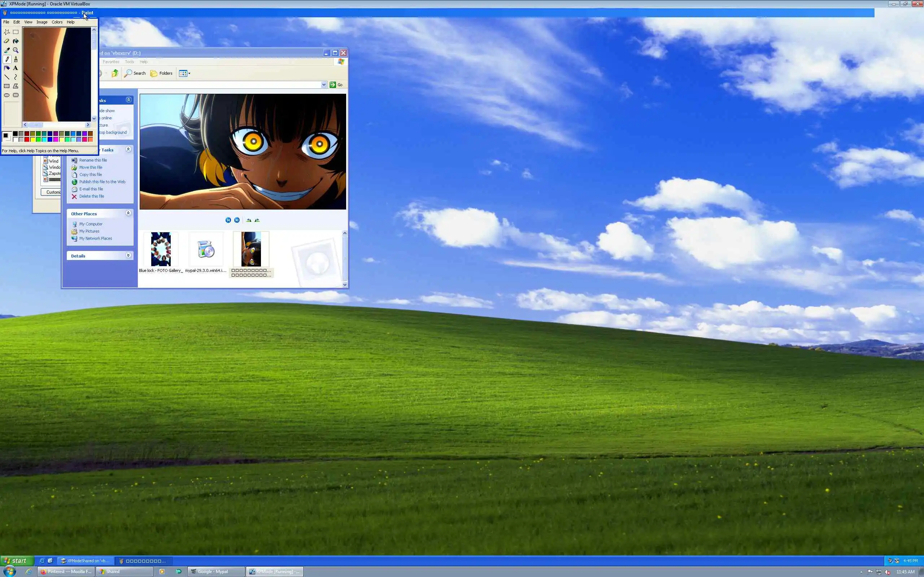The image size is (924, 577).
Task: Select the Text tool in Paint
Action: (16, 68)
